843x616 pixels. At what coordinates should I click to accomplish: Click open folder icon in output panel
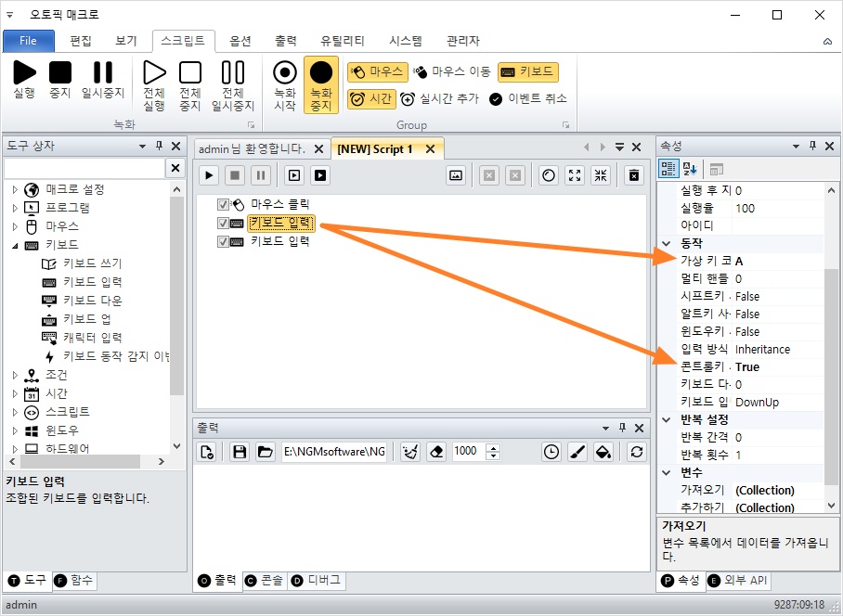(x=265, y=452)
